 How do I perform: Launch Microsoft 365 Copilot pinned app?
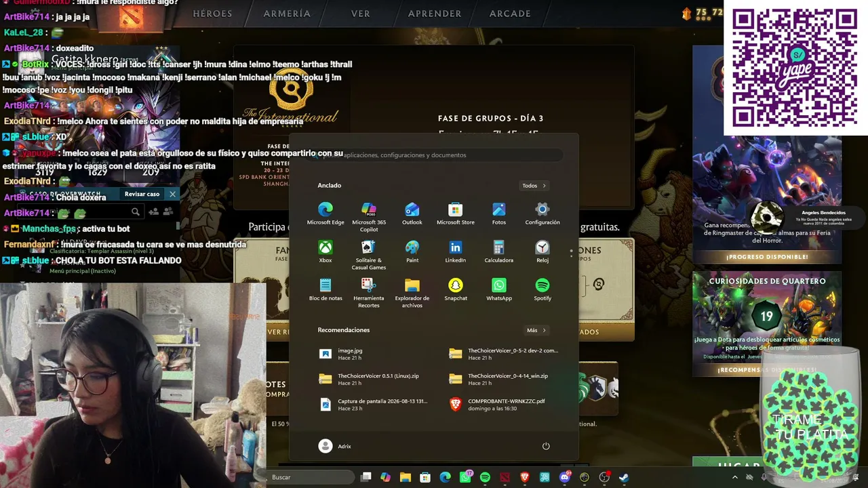coord(369,217)
